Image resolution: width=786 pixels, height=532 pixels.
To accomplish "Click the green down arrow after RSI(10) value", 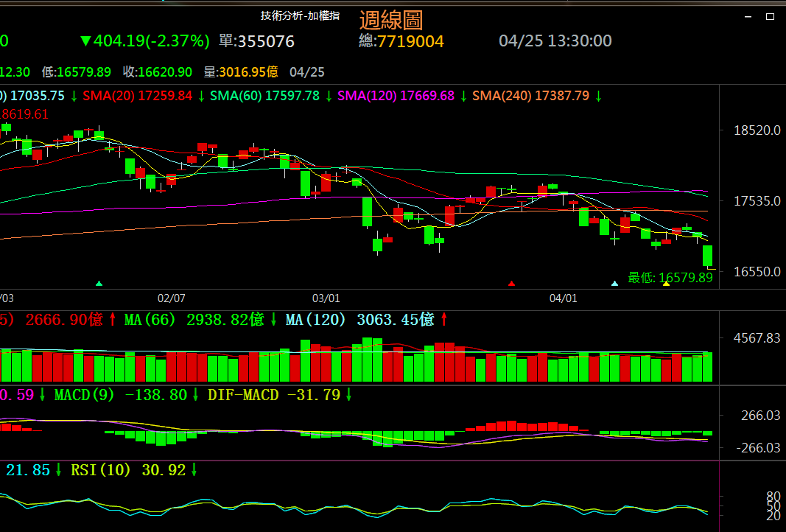I will tap(194, 470).
